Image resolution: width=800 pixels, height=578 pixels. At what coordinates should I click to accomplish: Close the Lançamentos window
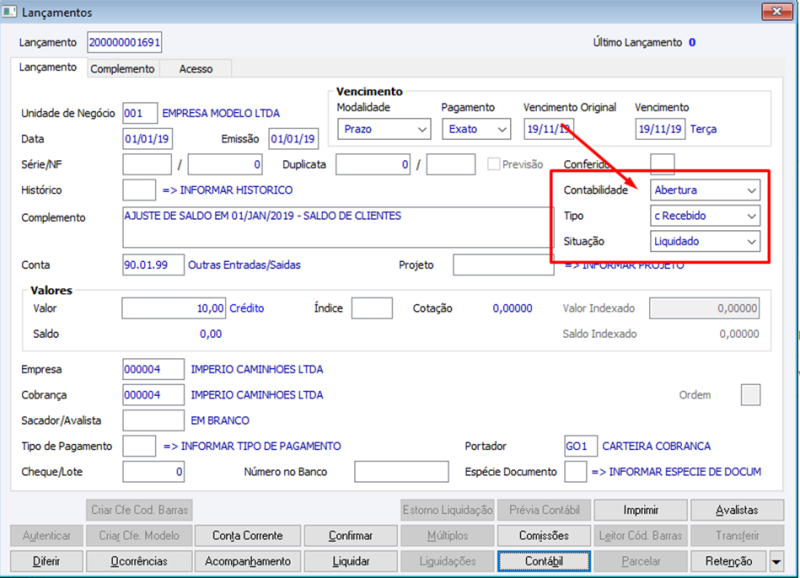pyautogui.click(x=777, y=11)
